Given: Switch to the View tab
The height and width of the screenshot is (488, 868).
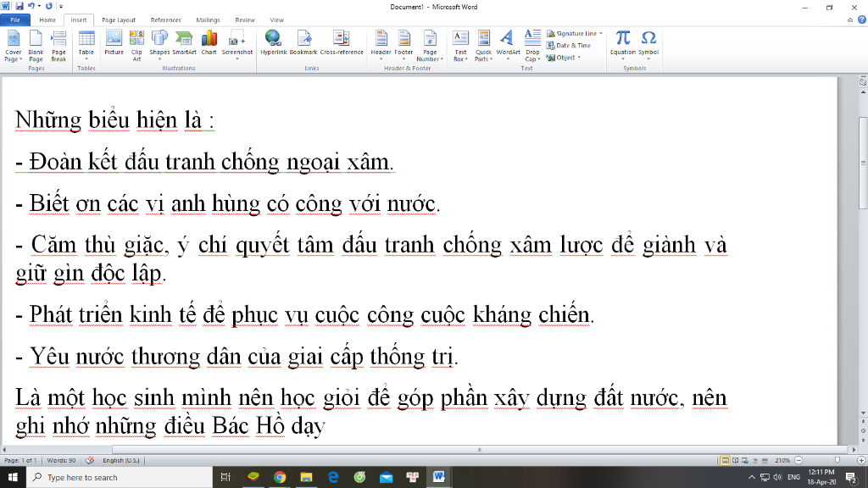Looking at the screenshot, I should pyautogui.click(x=277, y=20).
